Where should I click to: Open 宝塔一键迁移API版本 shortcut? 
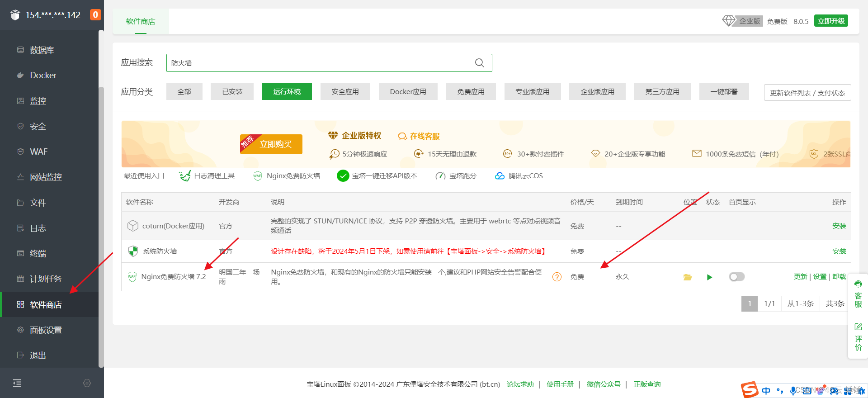(x=377, y=176)
